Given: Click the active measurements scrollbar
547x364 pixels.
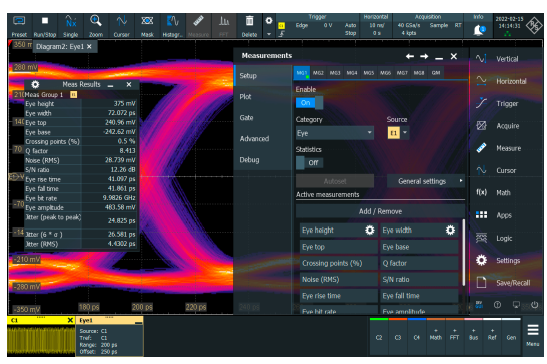Looking at the screenshot, I should (x=463, y=252).
